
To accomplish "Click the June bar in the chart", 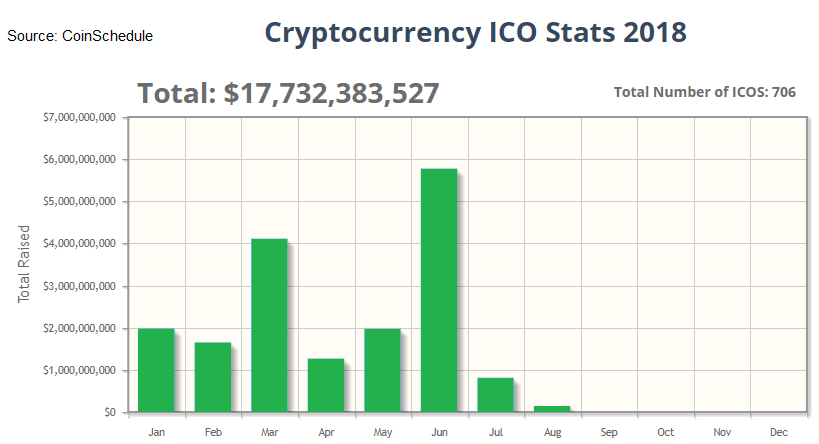I will [x=439, y=290].
